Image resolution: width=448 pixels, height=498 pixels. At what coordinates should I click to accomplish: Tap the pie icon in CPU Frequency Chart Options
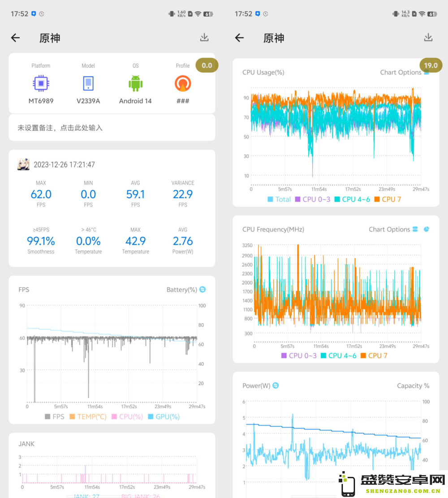(426, 230)
